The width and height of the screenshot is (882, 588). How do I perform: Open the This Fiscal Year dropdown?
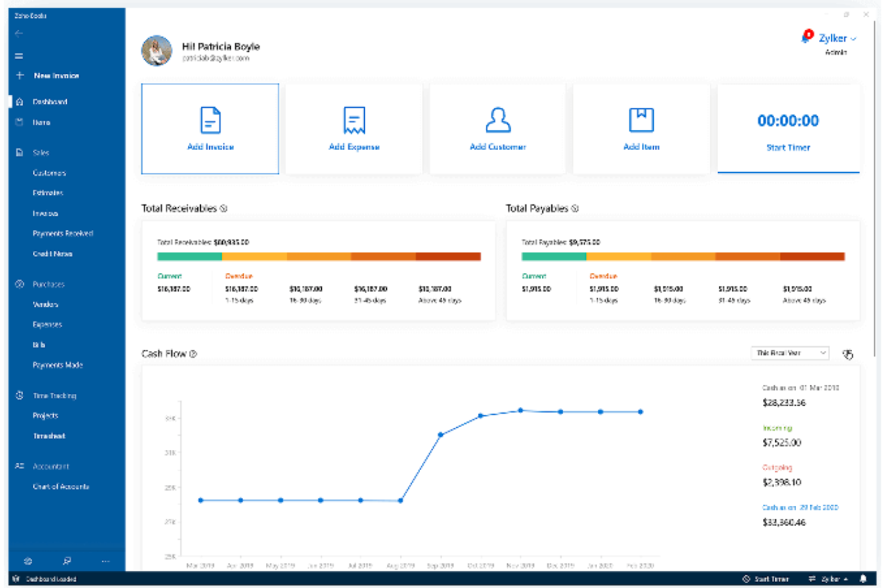[789, 353]
